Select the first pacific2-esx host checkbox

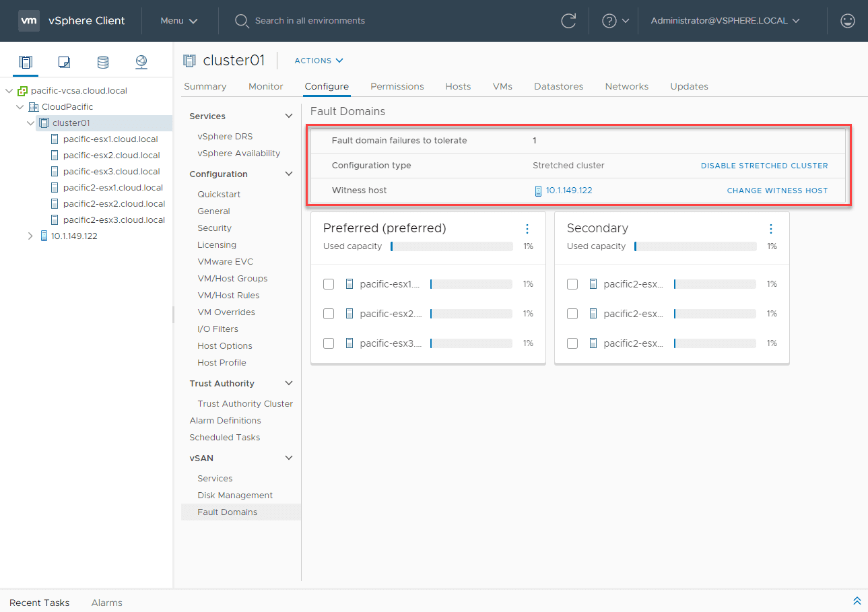pos(572,283)
